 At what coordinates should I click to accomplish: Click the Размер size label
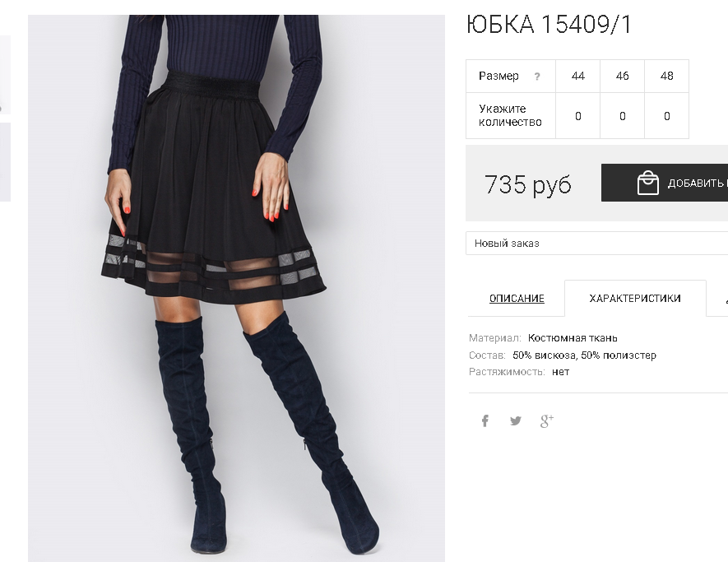tap(498, 76)
